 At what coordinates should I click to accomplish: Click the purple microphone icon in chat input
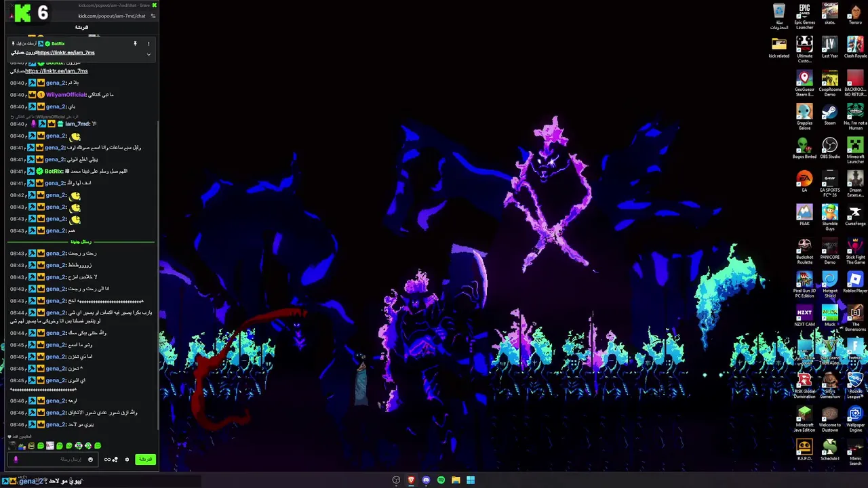point(16,460)
